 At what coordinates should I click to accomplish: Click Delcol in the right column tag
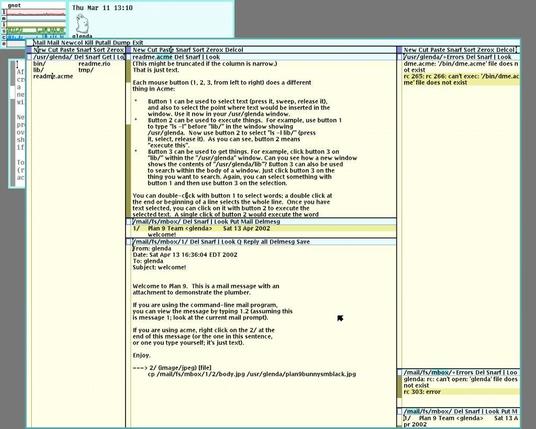(x=505, y=50)
